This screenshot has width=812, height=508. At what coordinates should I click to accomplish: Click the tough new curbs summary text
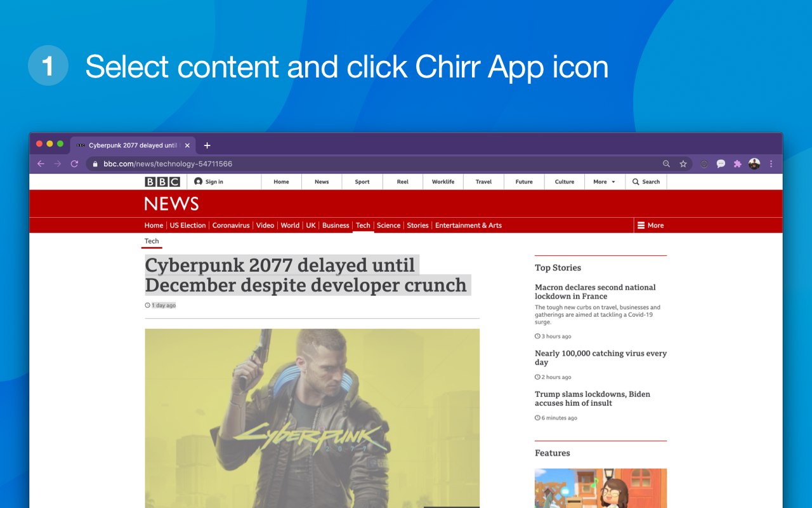pyautogui.click(x=598, y=315)
